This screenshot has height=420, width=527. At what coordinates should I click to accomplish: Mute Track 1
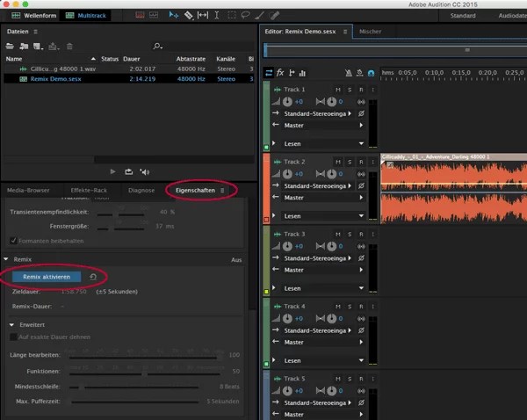click(338, 90)
